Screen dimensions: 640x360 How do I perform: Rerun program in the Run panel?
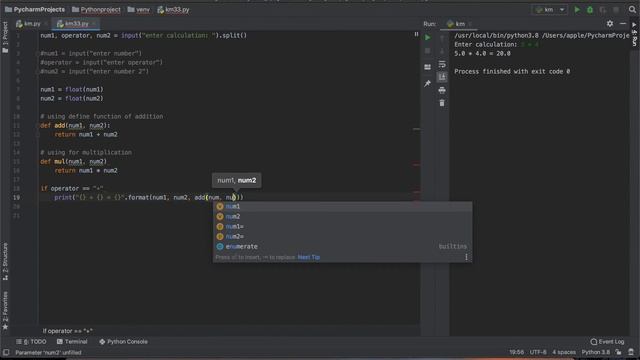tap(427, 38)
